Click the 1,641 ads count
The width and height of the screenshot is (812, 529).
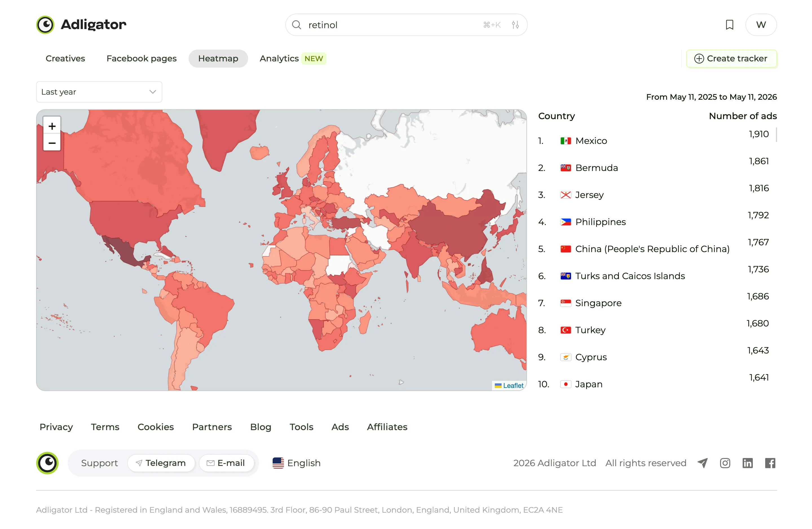(759, 377)
